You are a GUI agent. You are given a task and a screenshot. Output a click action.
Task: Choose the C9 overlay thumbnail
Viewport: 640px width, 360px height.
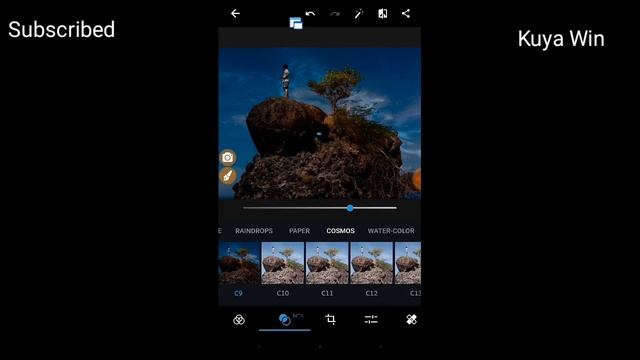[239, 263]
